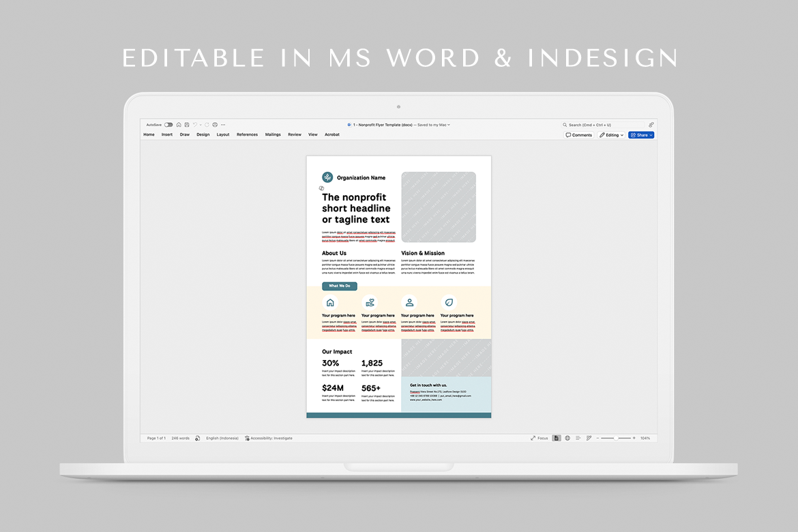The height and width of the screenshot is (532, 798).
Task: Click the Accessibility: Investigate status item
Action: 269,438
